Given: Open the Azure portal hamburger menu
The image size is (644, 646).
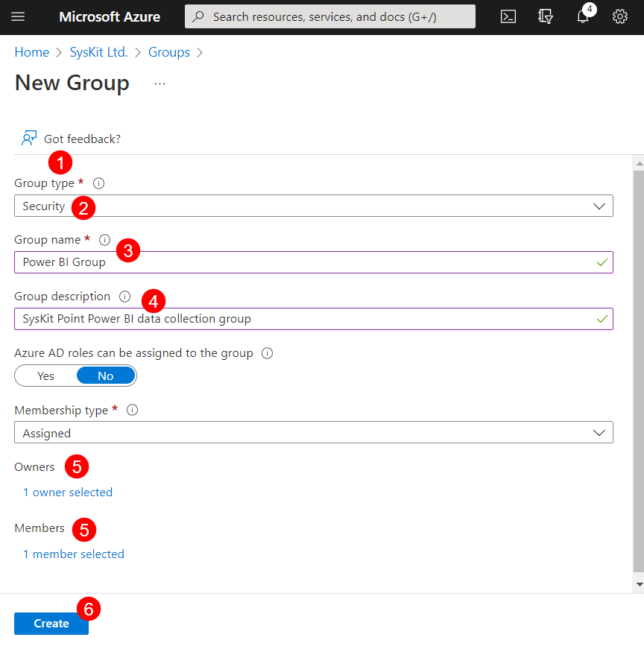Looking at the screenshot, I should [18, 16].
